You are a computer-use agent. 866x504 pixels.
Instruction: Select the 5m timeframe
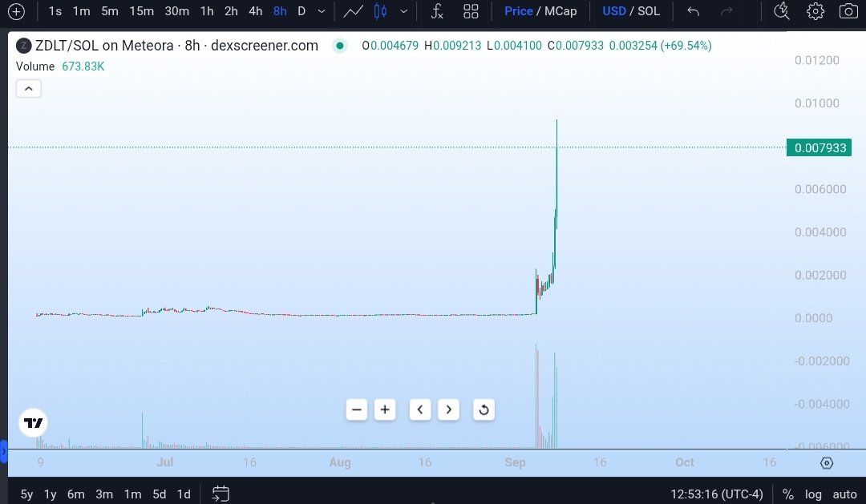(109, 11)
